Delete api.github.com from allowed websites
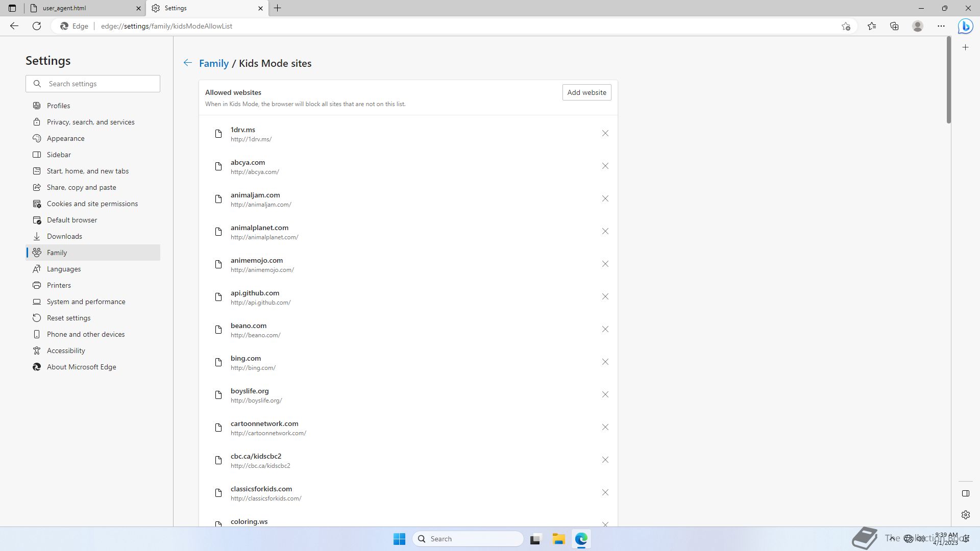 click(x=605, y=296)
